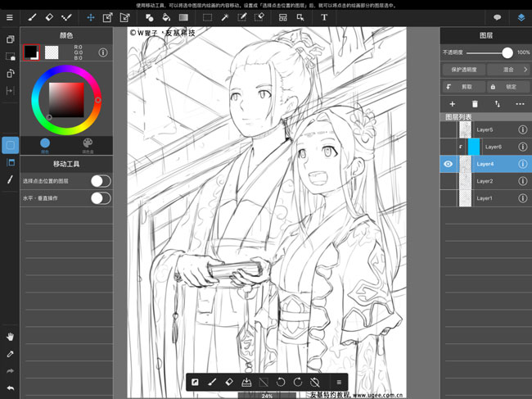The image size is (532, 399).
Task: Open Layer6 info icon
Action: [522, 147]
